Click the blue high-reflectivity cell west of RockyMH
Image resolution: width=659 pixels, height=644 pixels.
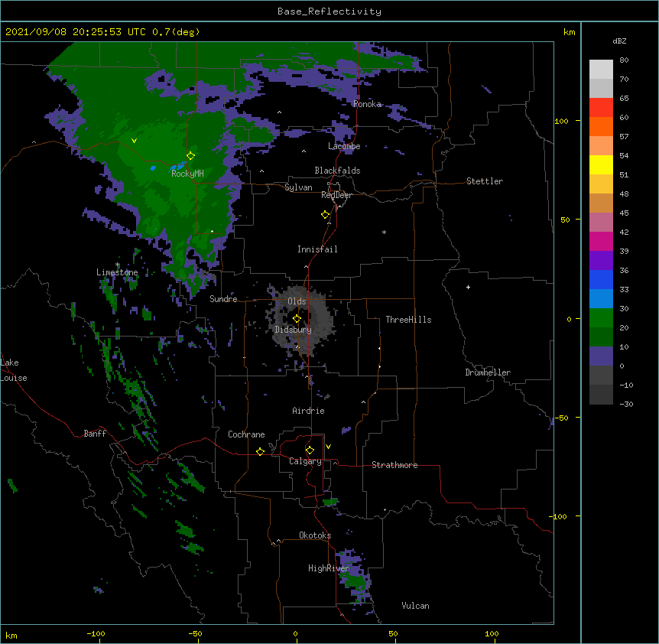[153, 168]
